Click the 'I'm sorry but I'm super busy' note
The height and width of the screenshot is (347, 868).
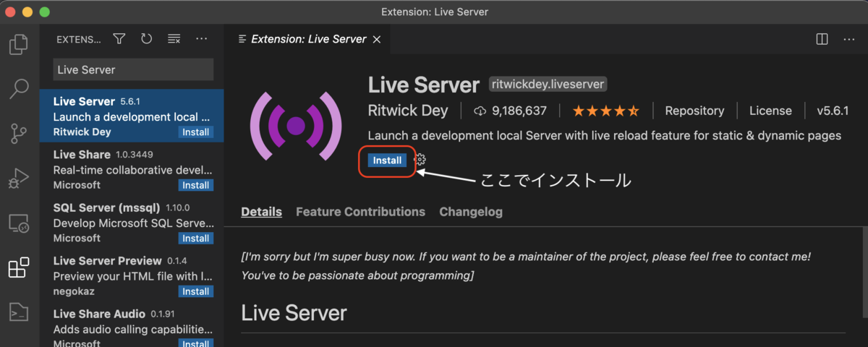pyautogui.click(x=526, y=266)
